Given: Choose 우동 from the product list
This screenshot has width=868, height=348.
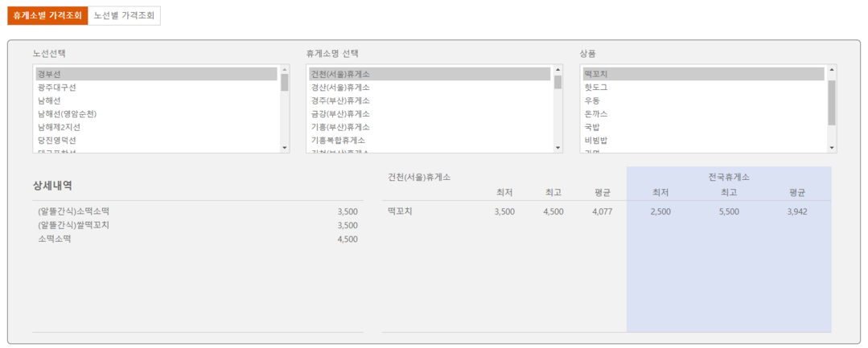Looking at the screenshot, I should [704, 100].
